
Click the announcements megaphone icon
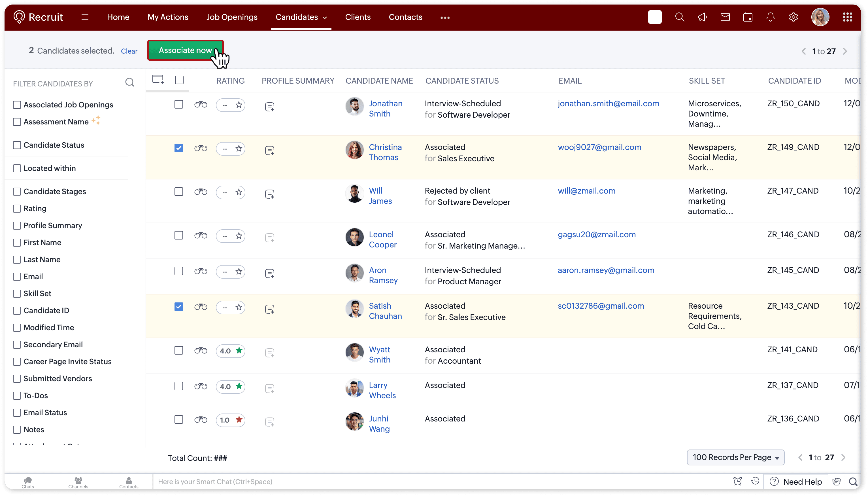702,17
